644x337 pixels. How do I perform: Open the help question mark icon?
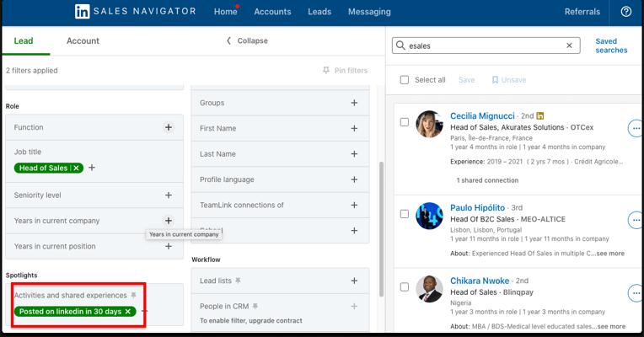(x=625, y=12)
